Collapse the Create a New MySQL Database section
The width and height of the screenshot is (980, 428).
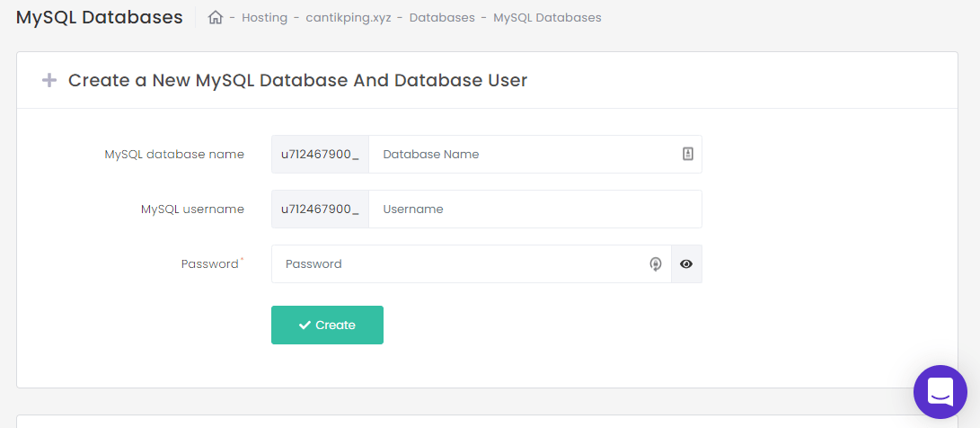coord(296,80)
